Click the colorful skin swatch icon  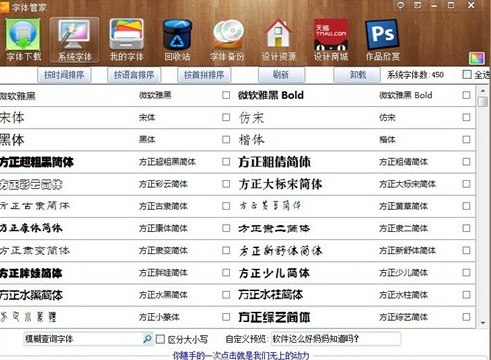click(x=476, y=58)
